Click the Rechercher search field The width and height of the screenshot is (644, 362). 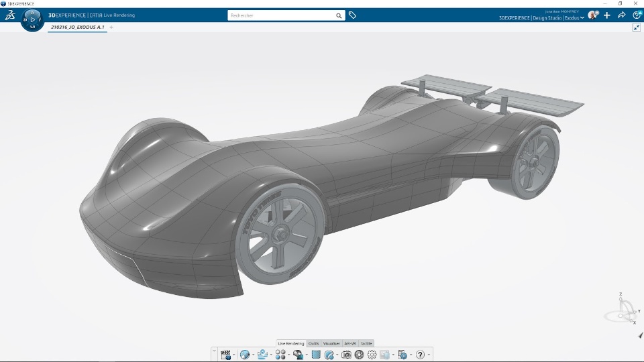(281, 15)
